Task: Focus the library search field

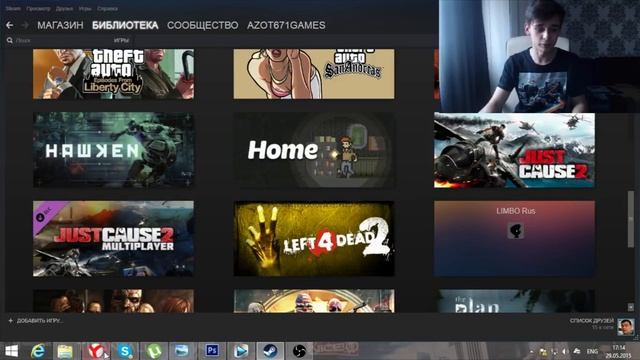Action: tap(57, 40)
